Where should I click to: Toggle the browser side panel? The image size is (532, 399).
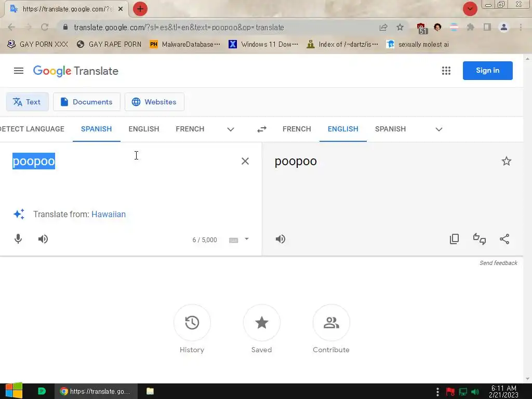487,27
